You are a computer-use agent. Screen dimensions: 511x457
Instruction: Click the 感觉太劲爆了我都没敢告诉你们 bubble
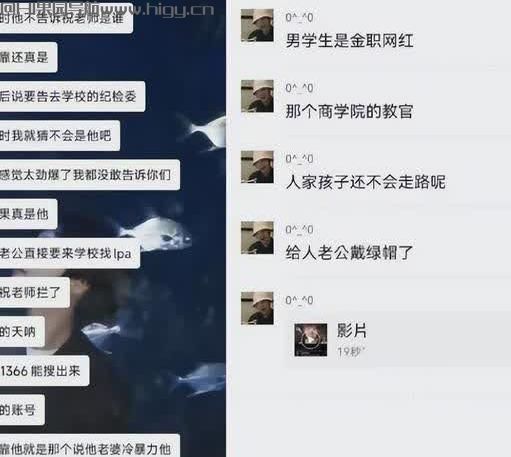(90, 175)
